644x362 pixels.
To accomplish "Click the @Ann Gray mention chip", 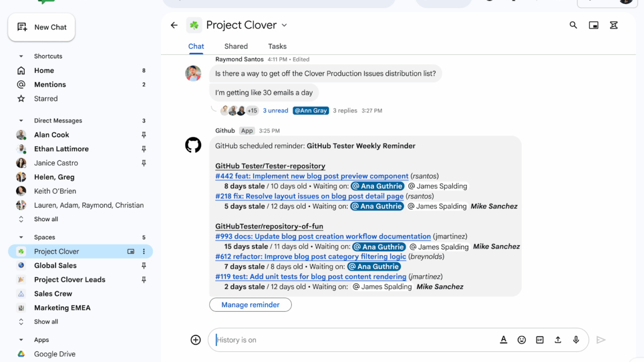I will 311,111.
